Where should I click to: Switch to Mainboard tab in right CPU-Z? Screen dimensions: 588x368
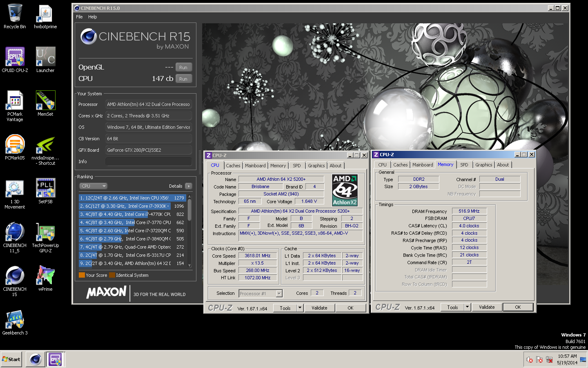pos(423,165)
